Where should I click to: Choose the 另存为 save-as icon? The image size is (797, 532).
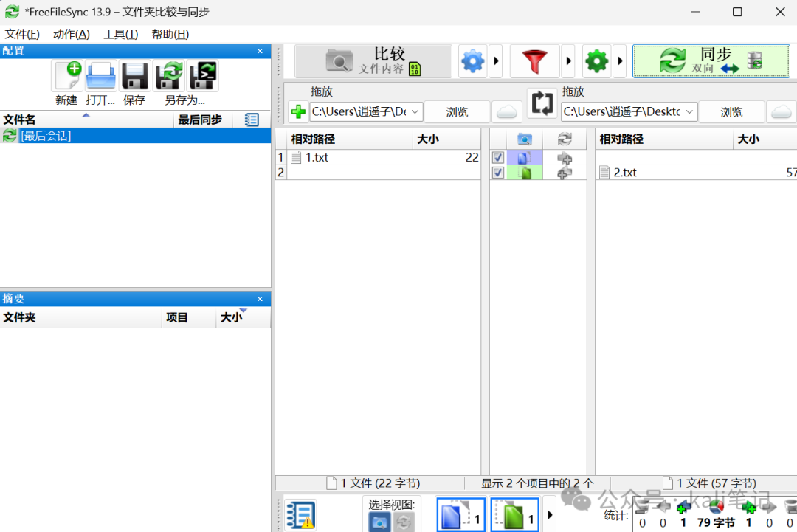169,76
